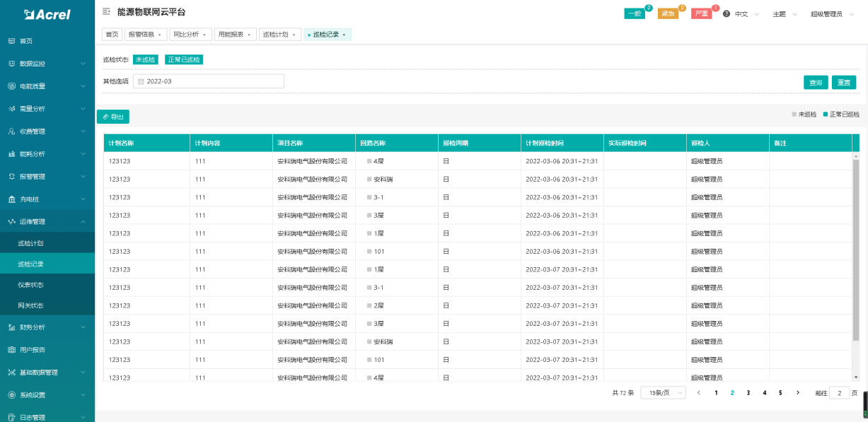Toggle the 未巡检 status filter tag
This screenshot has height=422, width=868.
145,59
